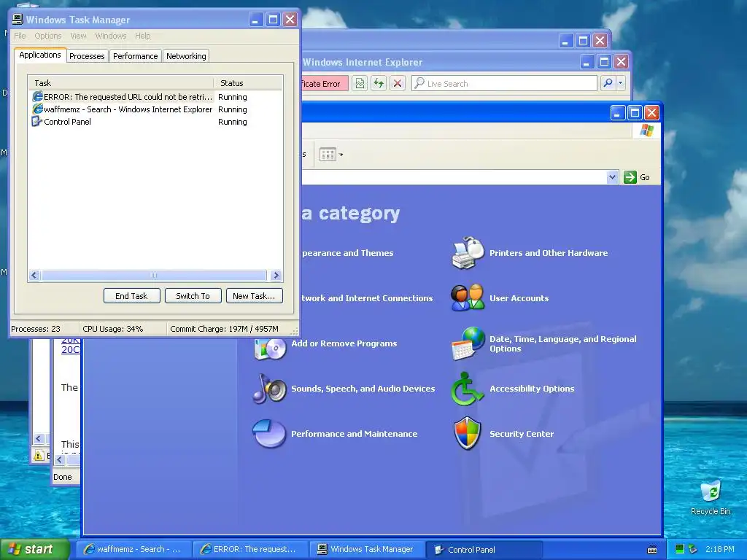747x560 pixels.
Task: Click the Internet Explorer refresh icon
Action: pos(379,83)
